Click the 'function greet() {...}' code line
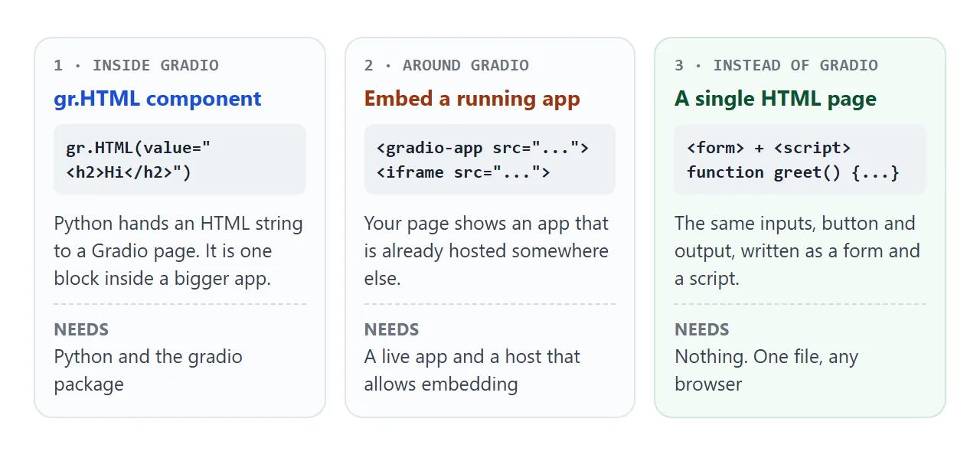 pos(792,172)
